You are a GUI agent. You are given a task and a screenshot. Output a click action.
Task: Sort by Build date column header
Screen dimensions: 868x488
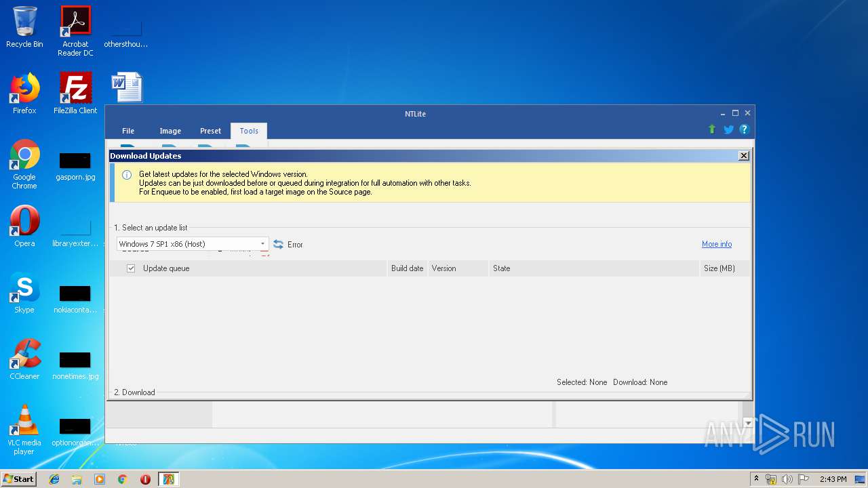[x=407, y=268]
